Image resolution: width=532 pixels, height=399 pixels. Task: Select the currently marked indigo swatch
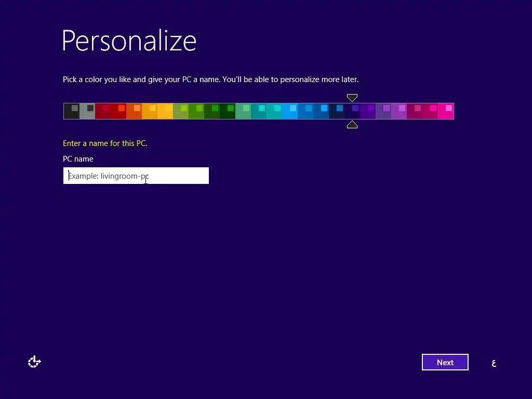coord(352,111)
